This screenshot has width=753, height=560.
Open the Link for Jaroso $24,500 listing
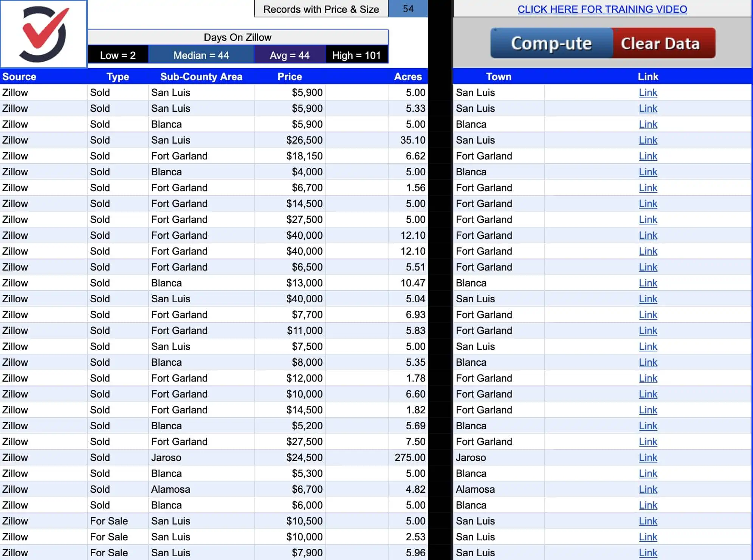coord(648,458)
